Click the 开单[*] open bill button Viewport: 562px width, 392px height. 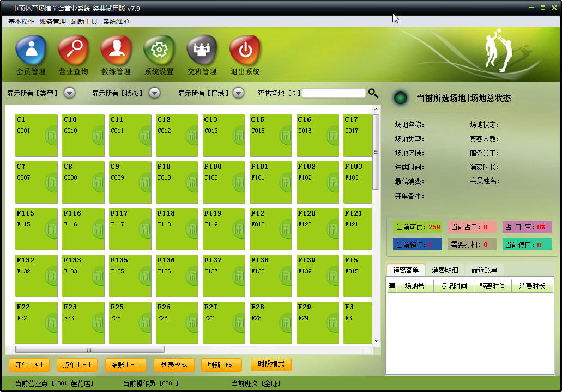pos(29,365)
